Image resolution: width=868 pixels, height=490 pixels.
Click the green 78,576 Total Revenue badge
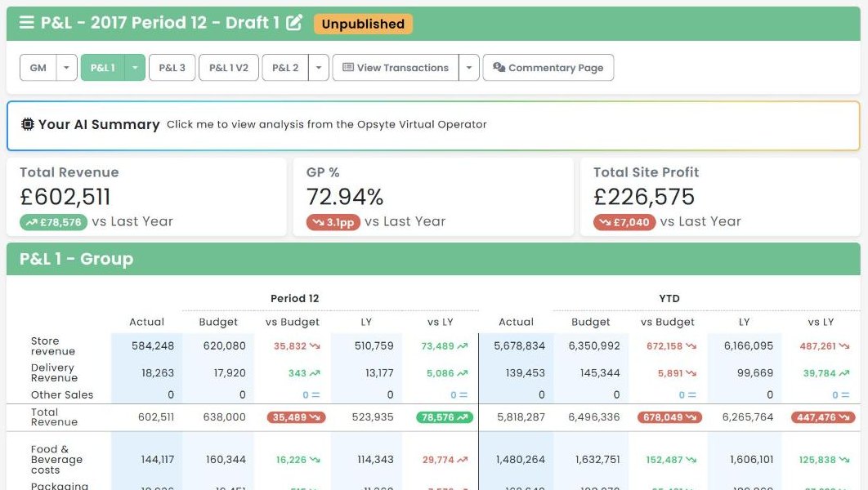point(445,417)
